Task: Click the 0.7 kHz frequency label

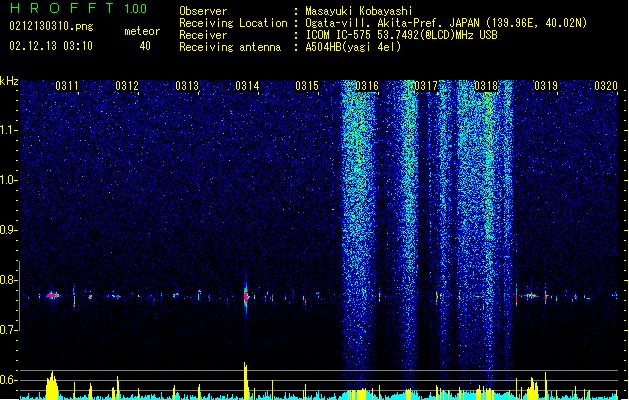Action: 9,330
